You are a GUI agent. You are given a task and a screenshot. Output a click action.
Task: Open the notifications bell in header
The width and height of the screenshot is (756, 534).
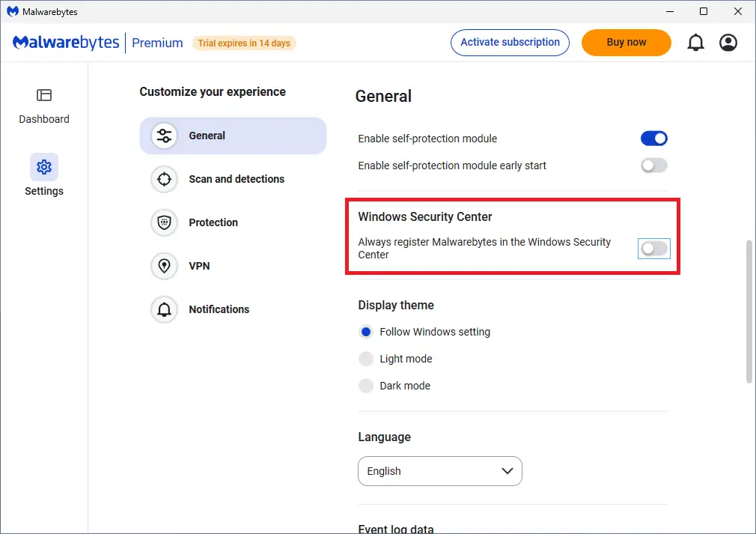pos(695,43)
